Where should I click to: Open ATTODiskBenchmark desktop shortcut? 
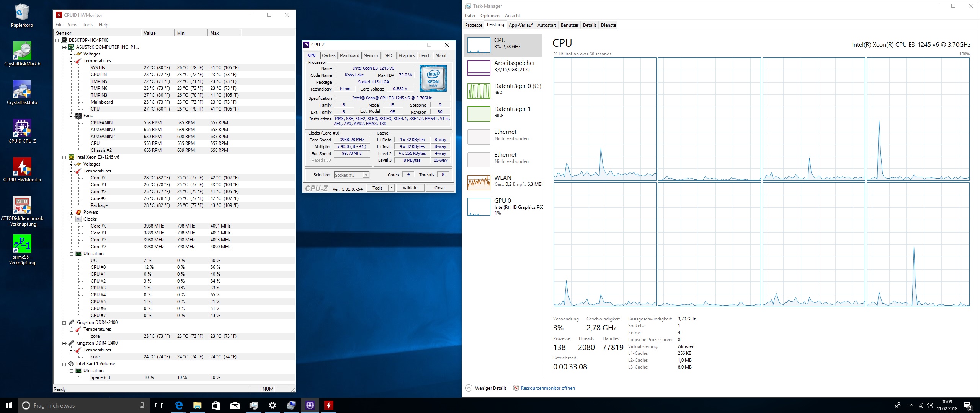click(22, 205)
